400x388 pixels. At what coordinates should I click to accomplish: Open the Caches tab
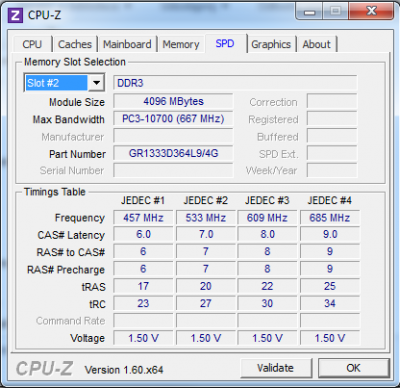[x=75, y=44]
